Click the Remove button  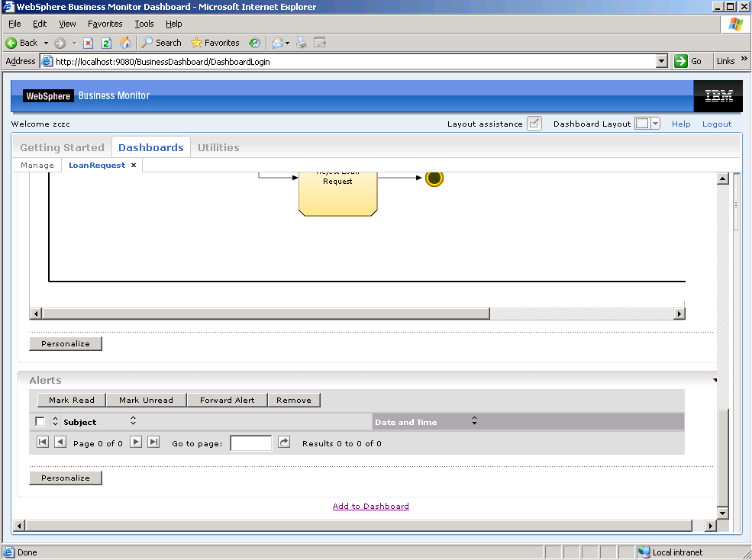[293, 400]
